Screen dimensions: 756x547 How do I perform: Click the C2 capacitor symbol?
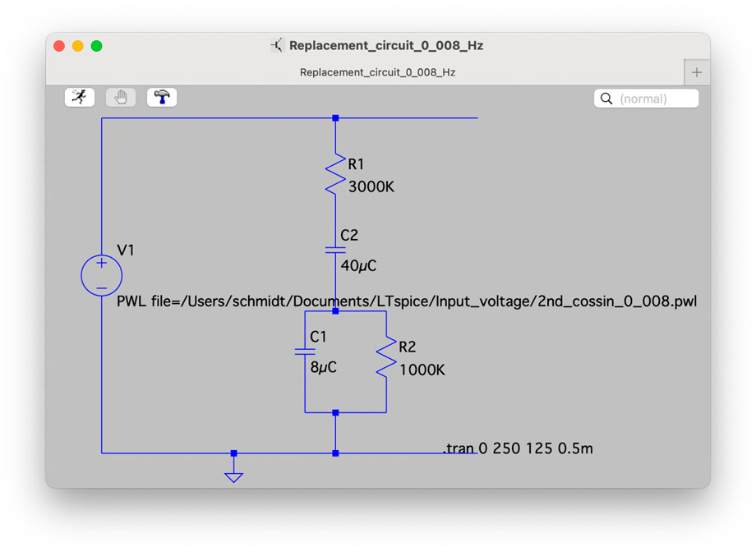(x=335, y=249)
